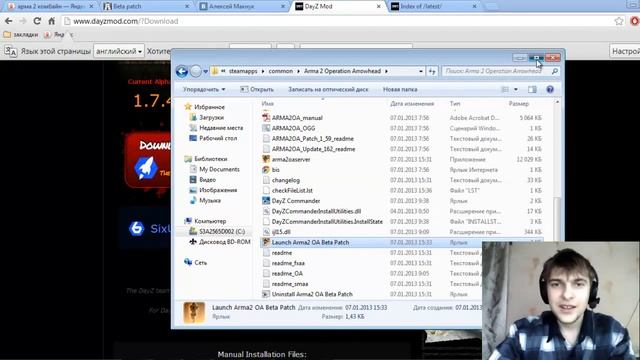Open Explorer recent pages dropdown arrow

[x=205, y=71]
